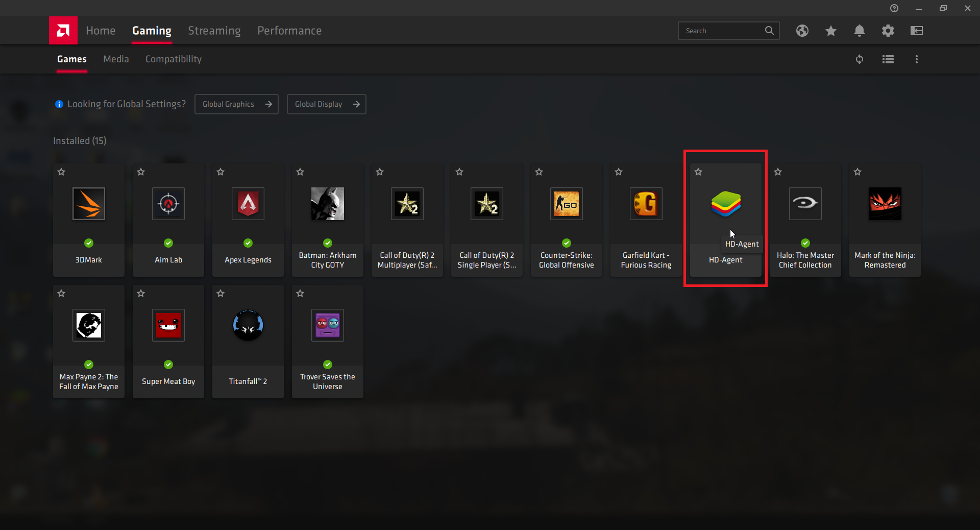Viewport: 980px width, 530px height.
Task: Open Call of Duty 2 Single Player icon
Action: point(487,204)
